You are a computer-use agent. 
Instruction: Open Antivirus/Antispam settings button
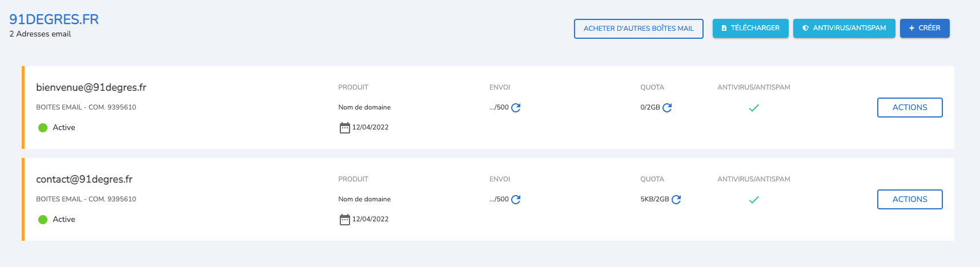coord(844,28)
